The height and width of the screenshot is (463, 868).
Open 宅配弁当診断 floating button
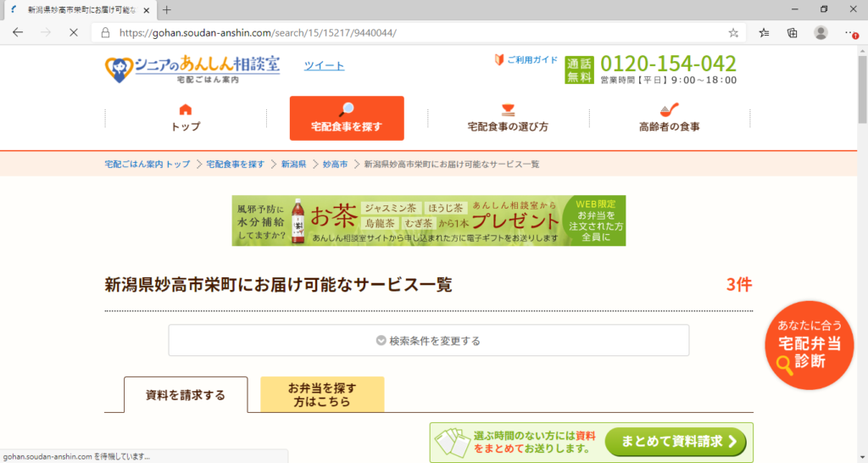pos(809,345)
